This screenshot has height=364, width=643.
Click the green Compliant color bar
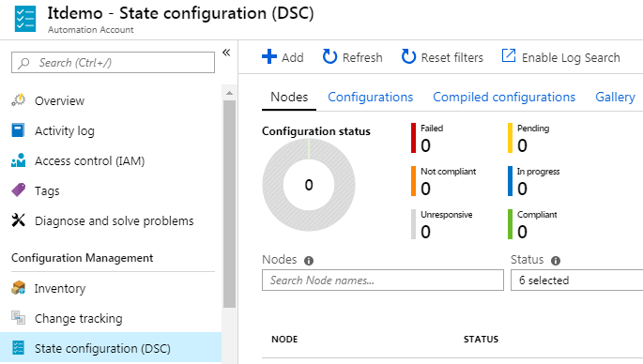point(510,224)
